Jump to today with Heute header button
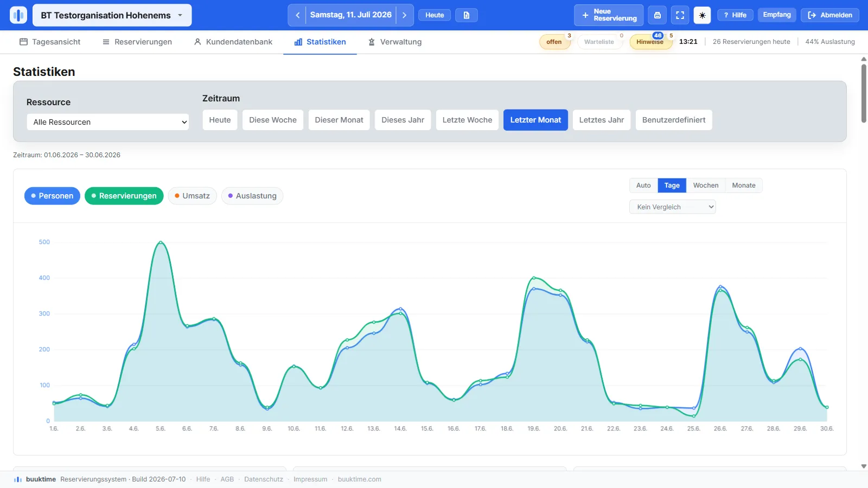Viewport: 868px width, 488px height. (x=435, y=15)
